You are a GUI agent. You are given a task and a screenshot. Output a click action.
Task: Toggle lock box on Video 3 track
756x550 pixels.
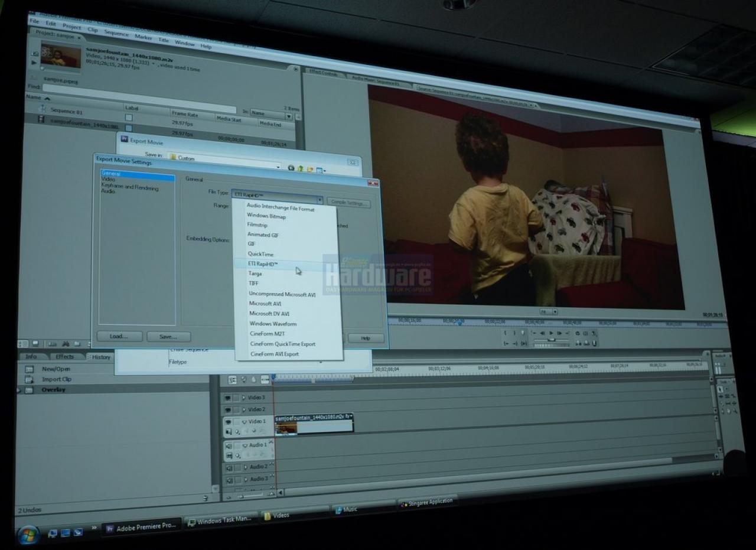236,398
